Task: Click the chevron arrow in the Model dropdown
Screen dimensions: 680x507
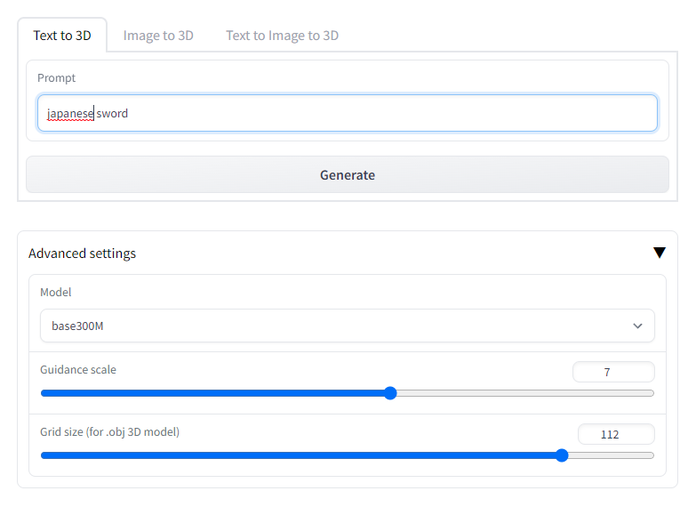Action: [638, 326]
